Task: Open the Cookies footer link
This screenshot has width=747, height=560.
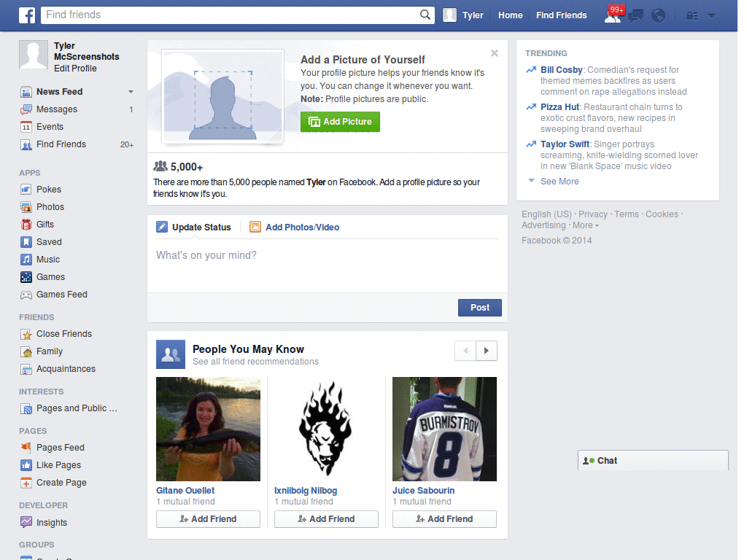Action: coord(662,214)
